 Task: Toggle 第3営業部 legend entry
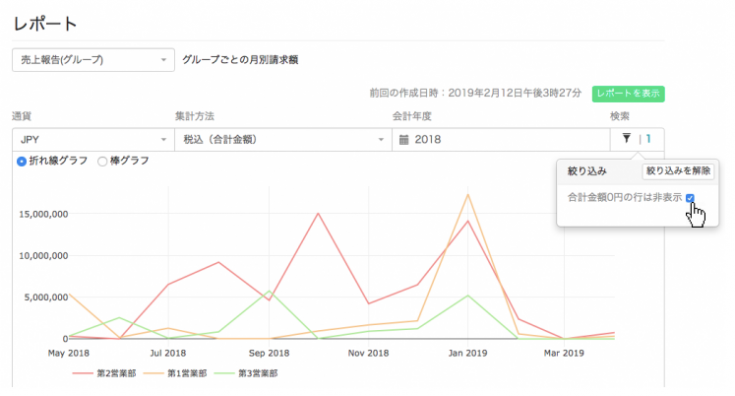click(246, 374)
